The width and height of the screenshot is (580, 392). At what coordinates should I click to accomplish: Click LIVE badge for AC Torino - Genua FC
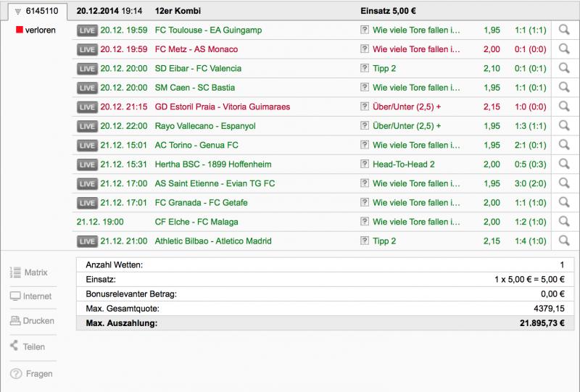[x=87, y=146]
